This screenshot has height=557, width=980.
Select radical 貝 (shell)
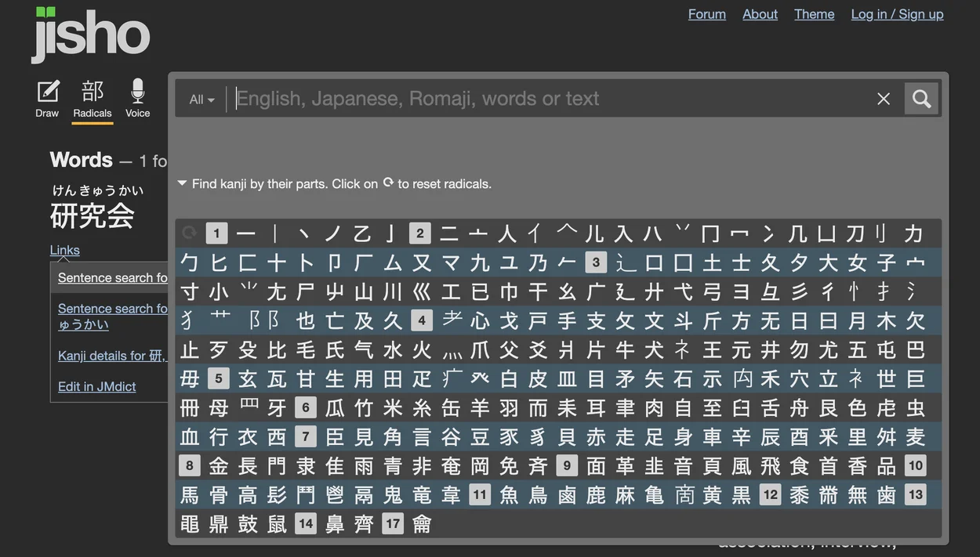(567, 436)
